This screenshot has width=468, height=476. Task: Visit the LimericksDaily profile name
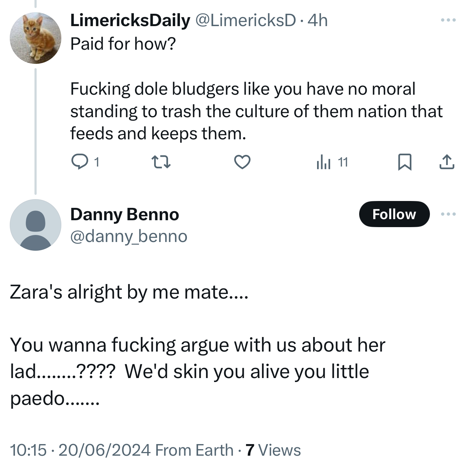130,20
